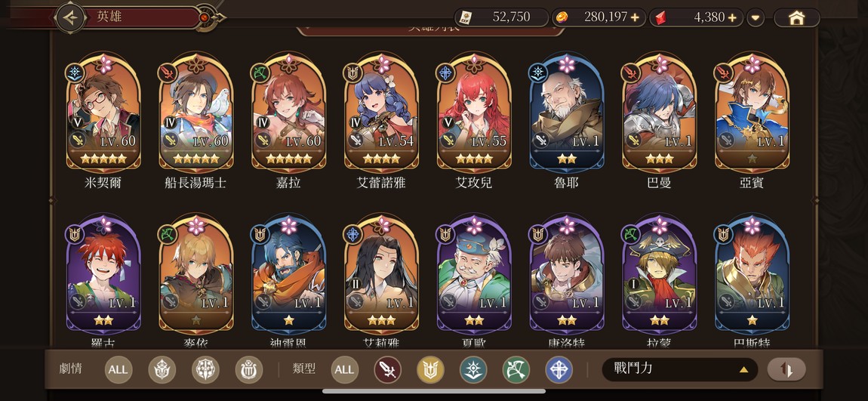Go to the home screen icon

coord(796,17)
